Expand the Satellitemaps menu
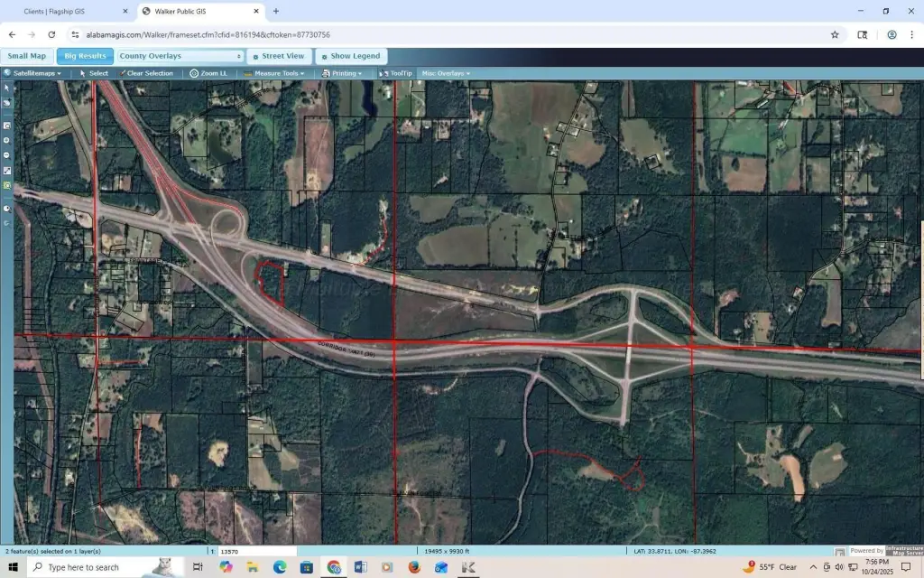924x578 pixels. (x=33, y=73)
